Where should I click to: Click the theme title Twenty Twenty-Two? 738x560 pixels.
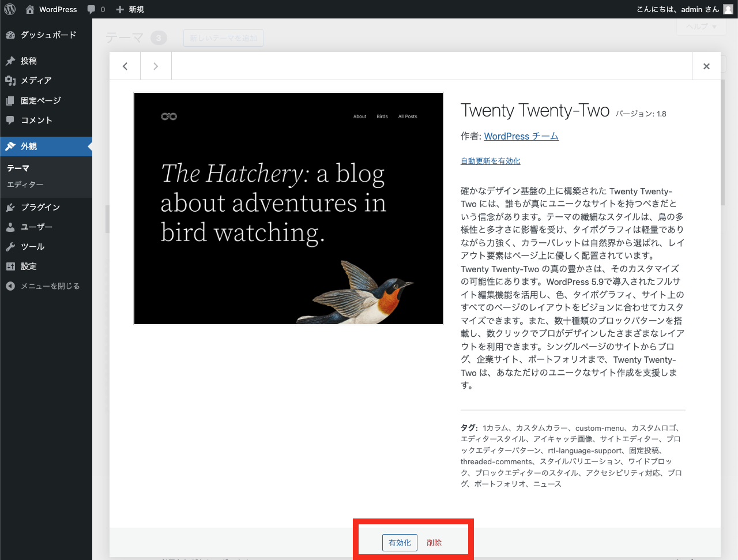[535, 110]
